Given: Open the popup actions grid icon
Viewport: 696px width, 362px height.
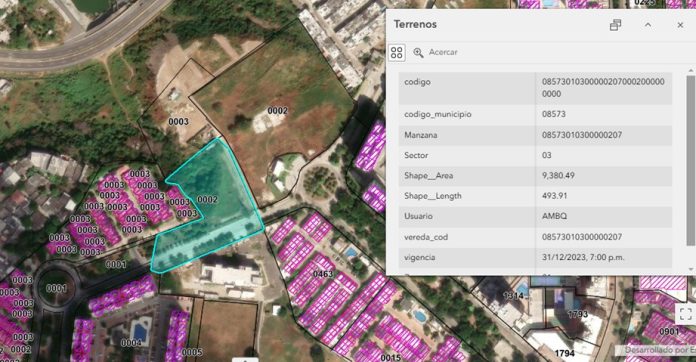Looking at the screenshot, I should click(397, 52).
